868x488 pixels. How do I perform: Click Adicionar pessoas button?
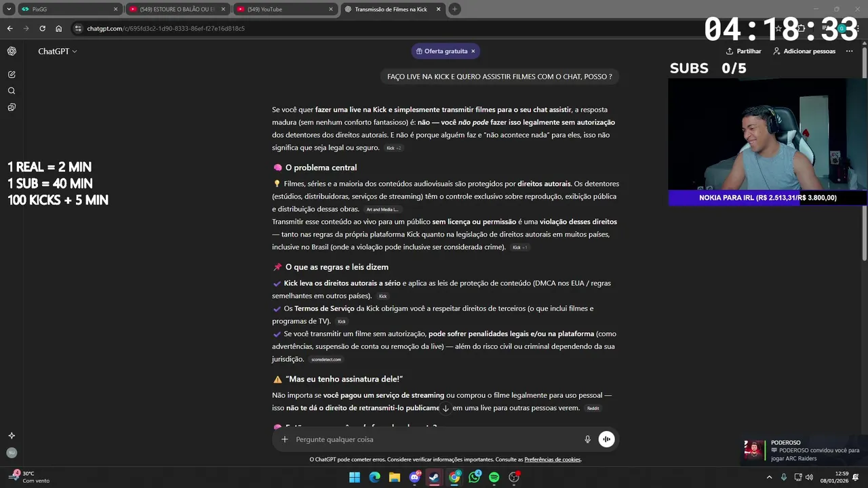(804, 51)
